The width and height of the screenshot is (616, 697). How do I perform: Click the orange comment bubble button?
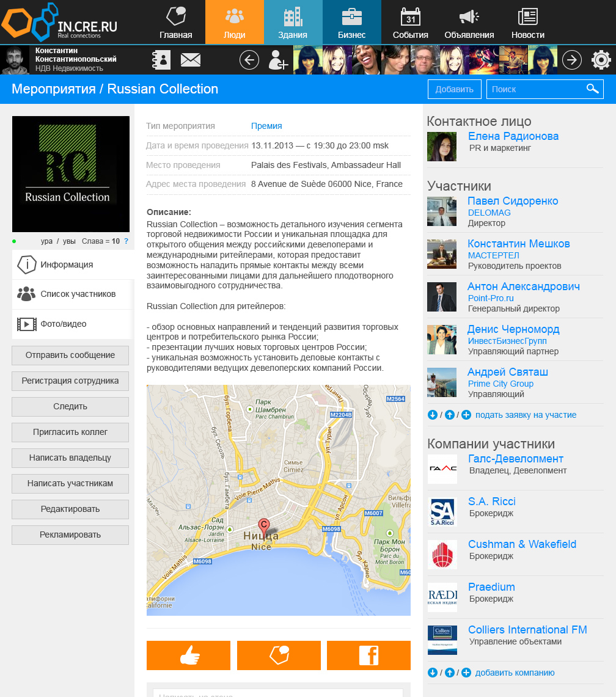point(279,655)
